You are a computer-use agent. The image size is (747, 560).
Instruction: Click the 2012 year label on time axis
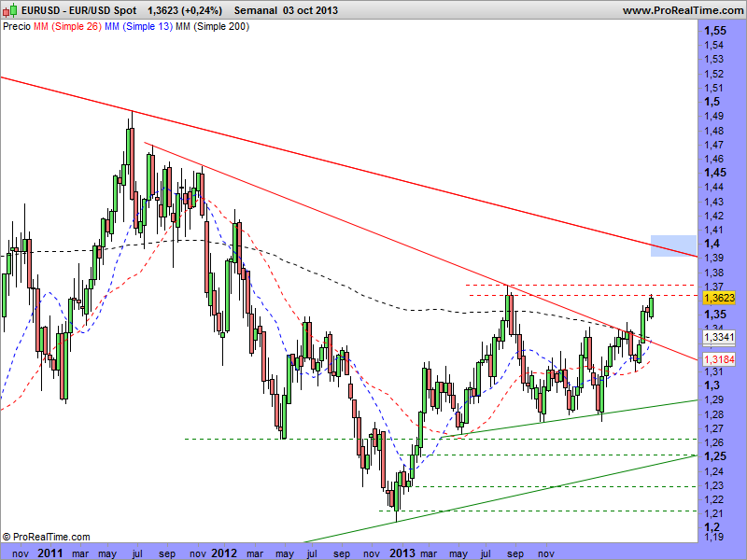pyautogui.click(x=224, y=553)
